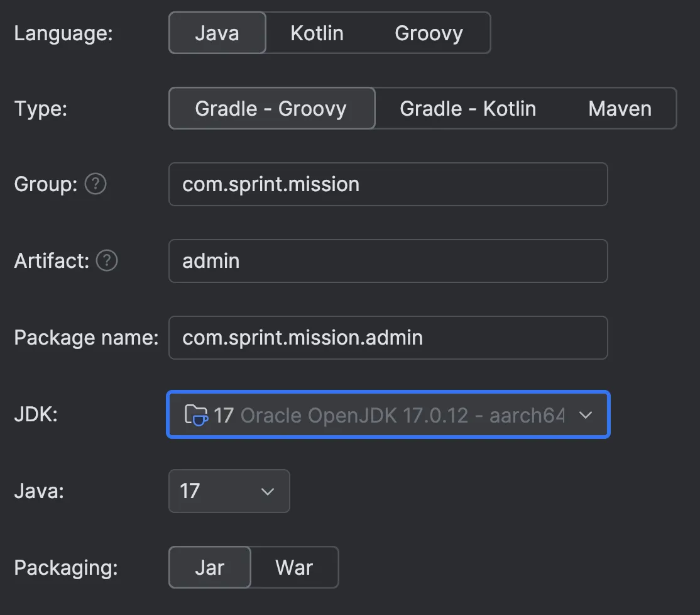
Task: Choose Groovy as the language
Action: [x=429, y=33]
